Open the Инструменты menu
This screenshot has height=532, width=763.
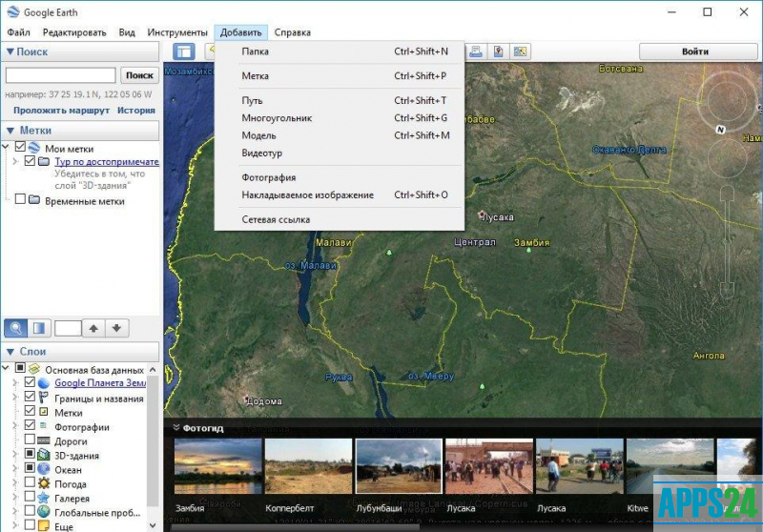[x=177, y=32]
